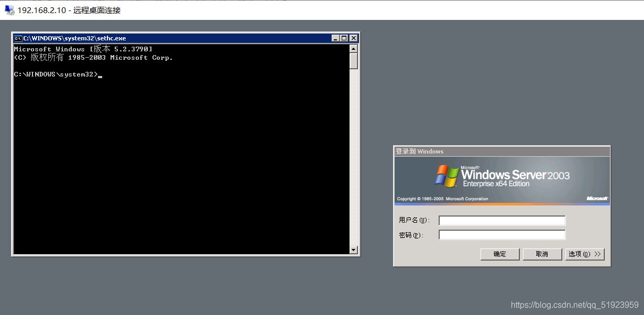Click the 用户名 input field

click(502, 221)
